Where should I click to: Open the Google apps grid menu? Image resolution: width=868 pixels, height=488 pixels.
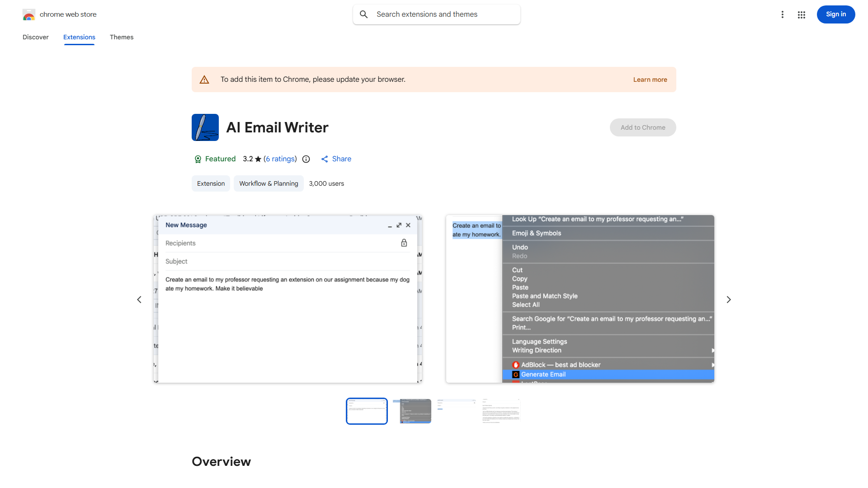pos(801,14)
